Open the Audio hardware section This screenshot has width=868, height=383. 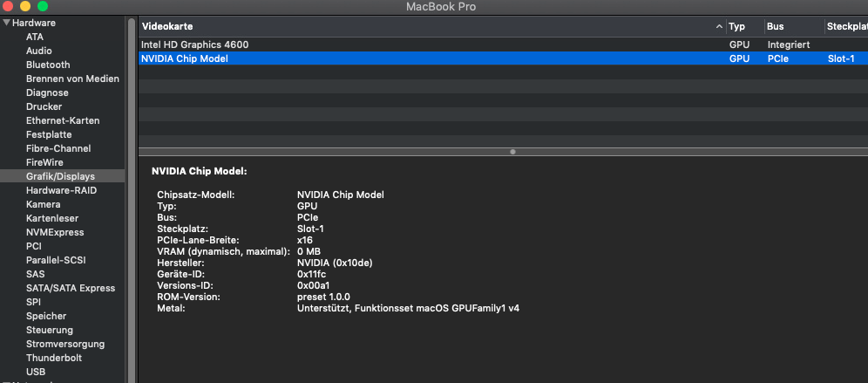pos(38,51)
